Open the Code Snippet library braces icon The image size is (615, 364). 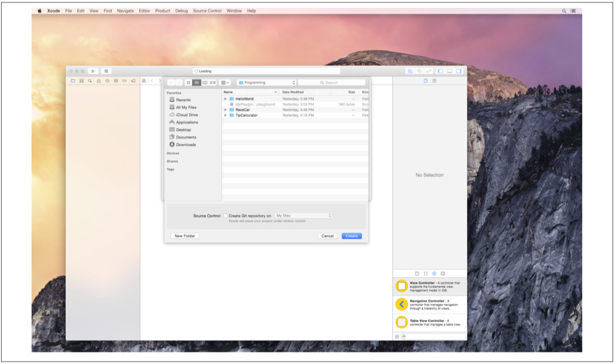click(426, 274)
